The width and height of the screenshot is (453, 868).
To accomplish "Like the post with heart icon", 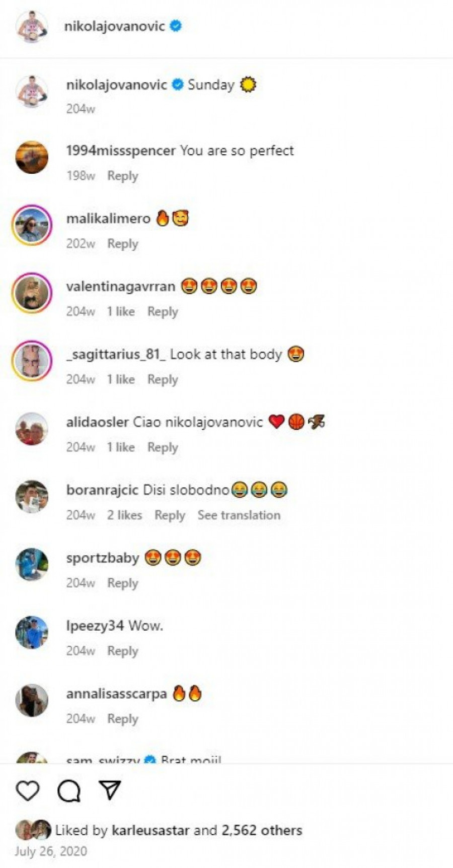I will (28, 790).
